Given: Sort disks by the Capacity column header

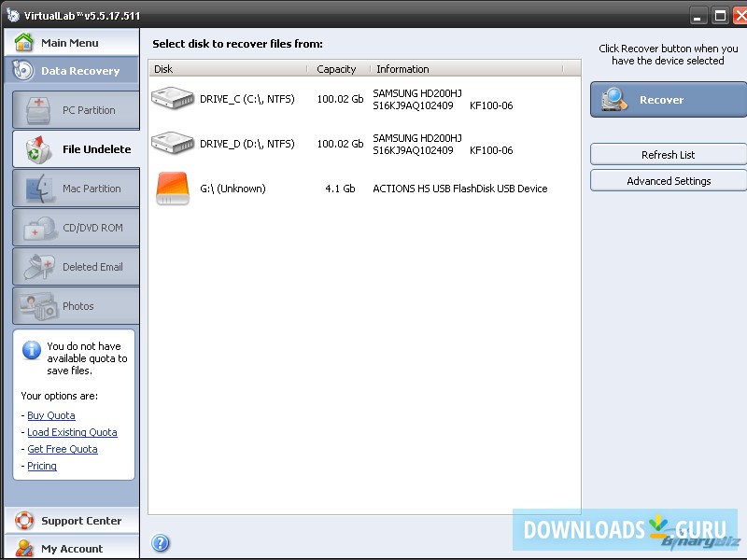Looking at the screenshot, I should 336,68.
